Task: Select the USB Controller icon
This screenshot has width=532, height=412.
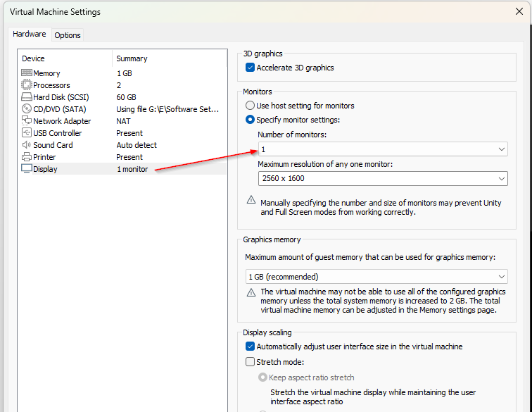Action: point(27,133)
